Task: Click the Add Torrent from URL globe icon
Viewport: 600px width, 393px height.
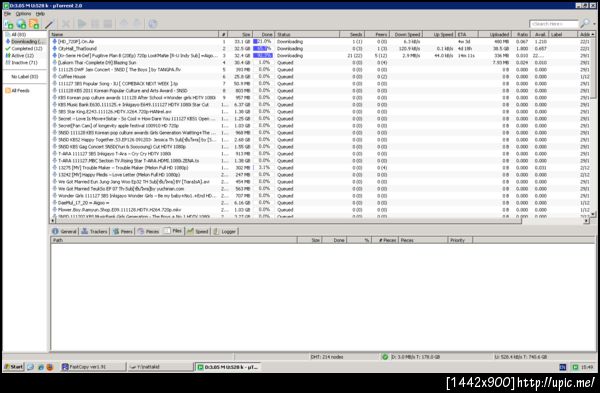Action: pyautogui.click(x=21, y=24)
